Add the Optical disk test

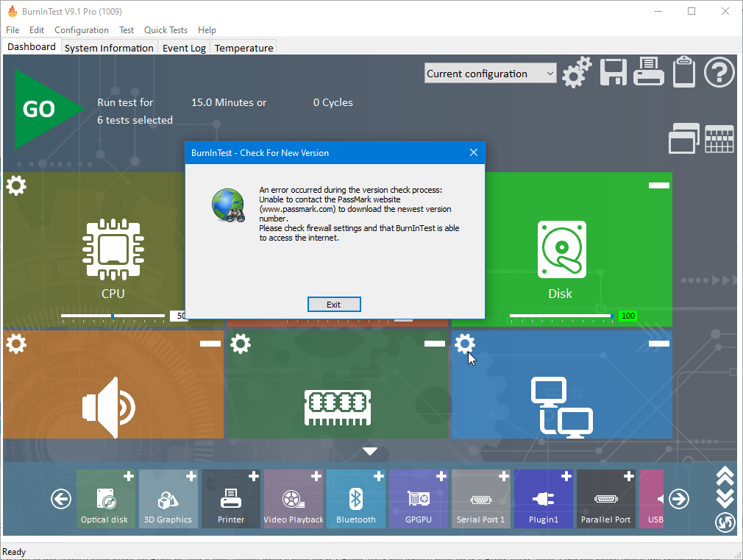click(129, 476)
